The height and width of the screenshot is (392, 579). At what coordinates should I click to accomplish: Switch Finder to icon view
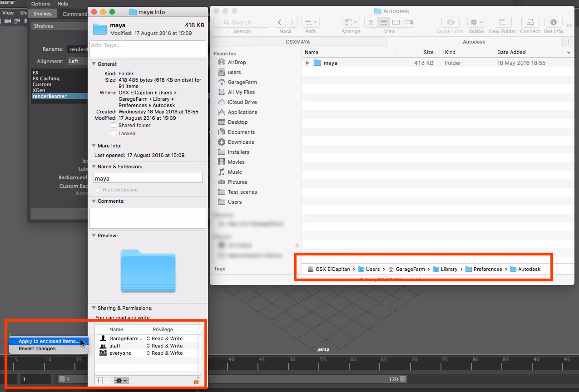click(x=371, y=22)
